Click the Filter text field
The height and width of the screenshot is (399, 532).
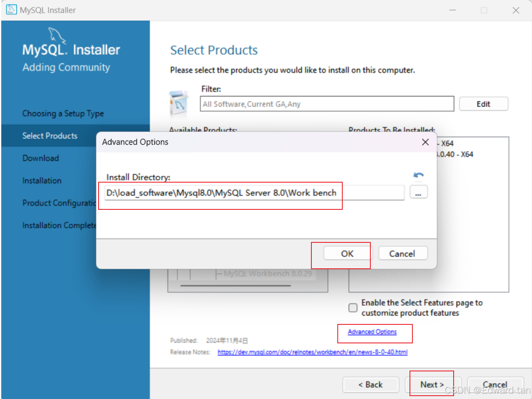pyautogui.click(x=327, y=104)
